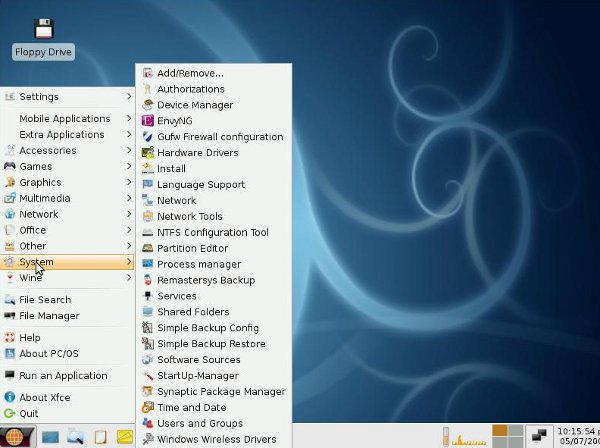Launch StartUp-Manager

click(214, 376)
